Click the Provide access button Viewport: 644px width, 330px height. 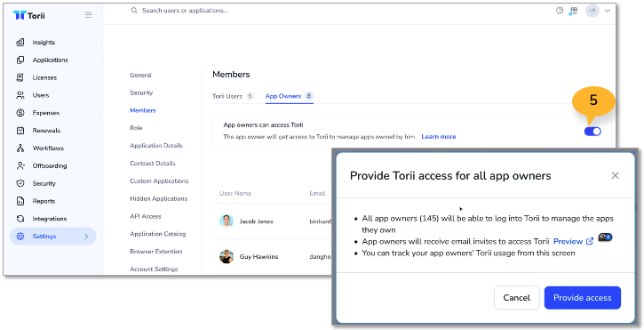point(583,298)
